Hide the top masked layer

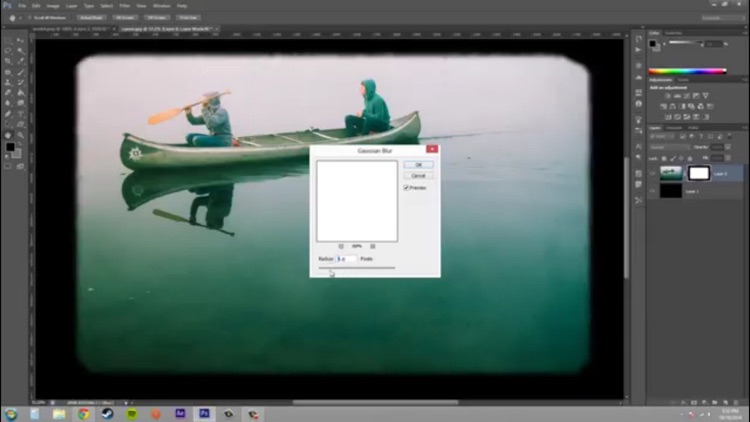point(652,174)
